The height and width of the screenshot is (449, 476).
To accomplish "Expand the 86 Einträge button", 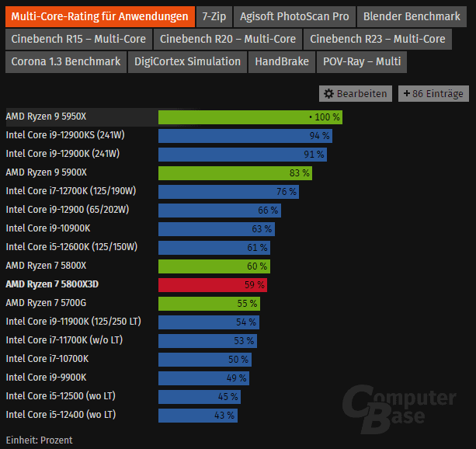I will point(433,93).
